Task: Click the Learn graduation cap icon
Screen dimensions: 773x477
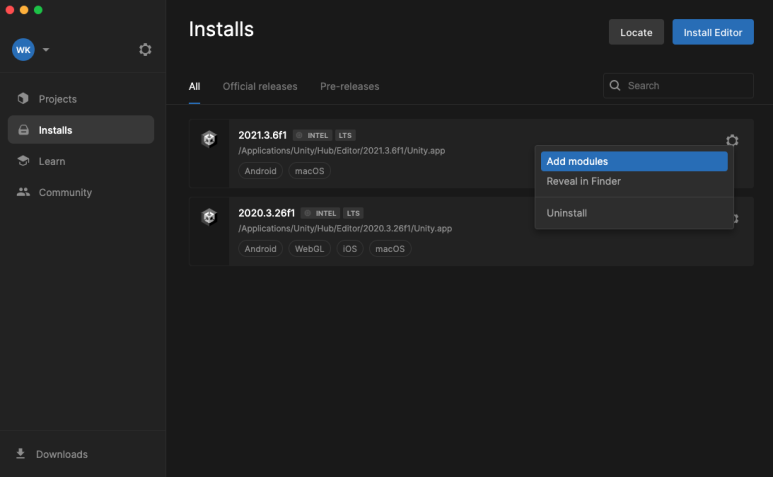Action: (x=23, y=161)
